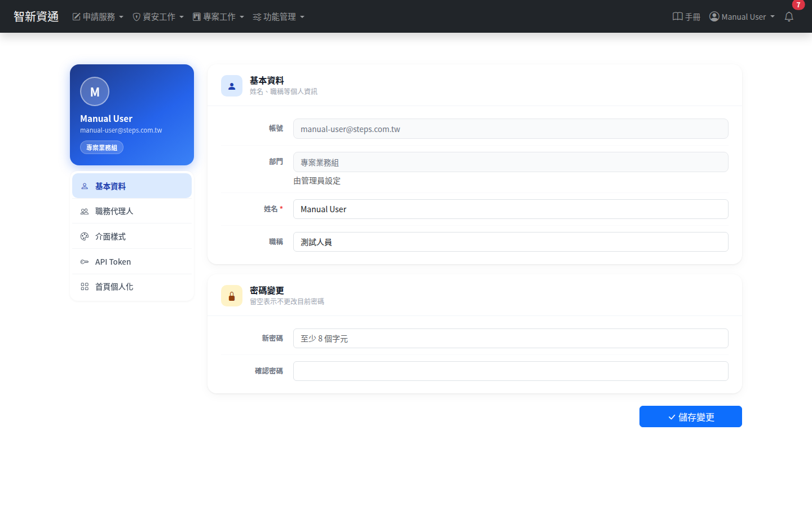This screenshot has width=812, height=513.
Task: Switch to the 介面樣式 sidebar tab
Action: point(132,236)
